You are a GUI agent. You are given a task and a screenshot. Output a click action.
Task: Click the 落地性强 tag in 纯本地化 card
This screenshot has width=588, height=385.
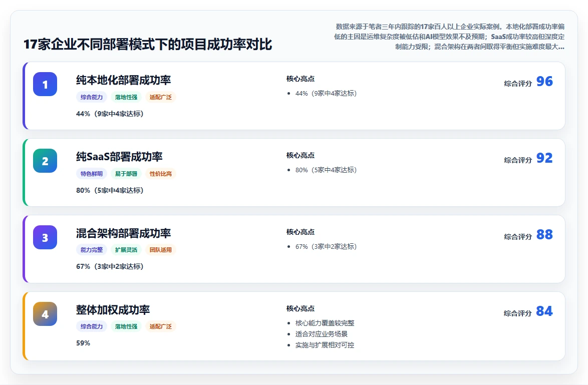126,97
